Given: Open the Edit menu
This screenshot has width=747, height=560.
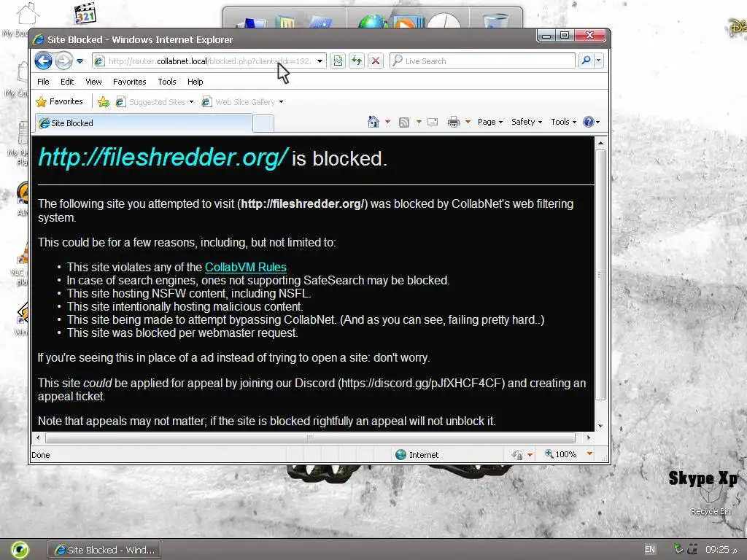Looking at the screenshot, I should 67,82.
